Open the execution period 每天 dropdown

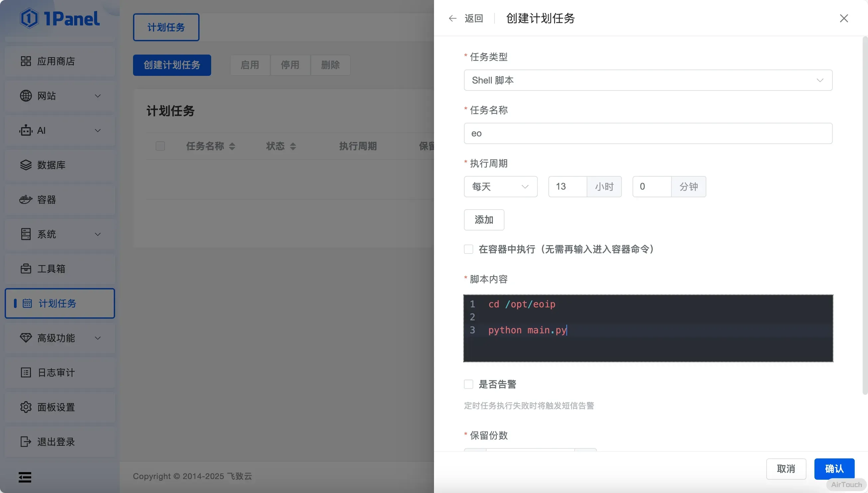(x=500, y=187)
